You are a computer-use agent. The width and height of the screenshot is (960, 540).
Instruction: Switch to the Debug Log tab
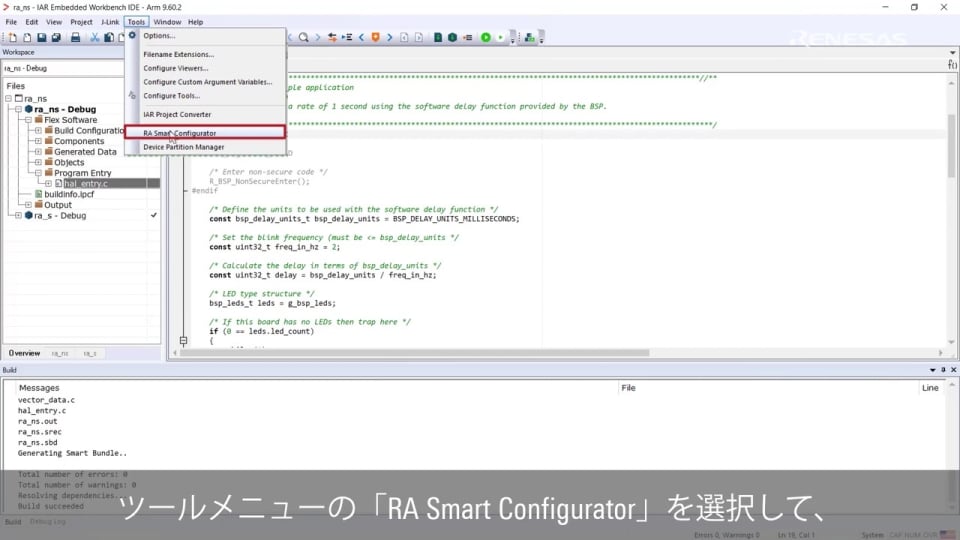(x=48, y=522)
